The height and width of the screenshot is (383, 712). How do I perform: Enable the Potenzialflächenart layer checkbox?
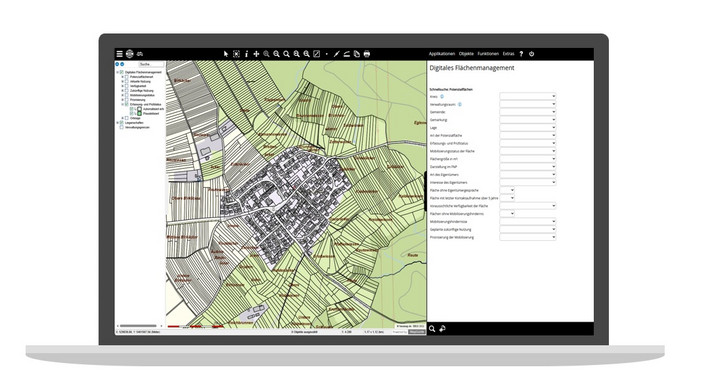point(127,77)
